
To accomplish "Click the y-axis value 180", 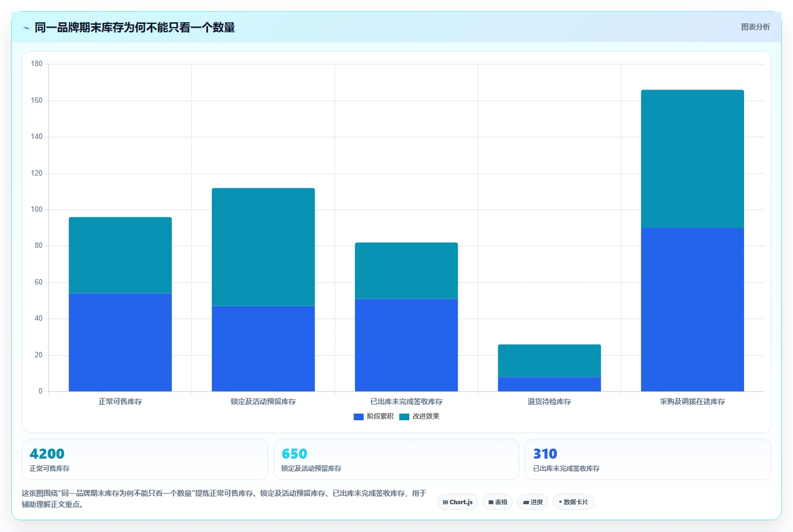I will [x=37, y=64].
